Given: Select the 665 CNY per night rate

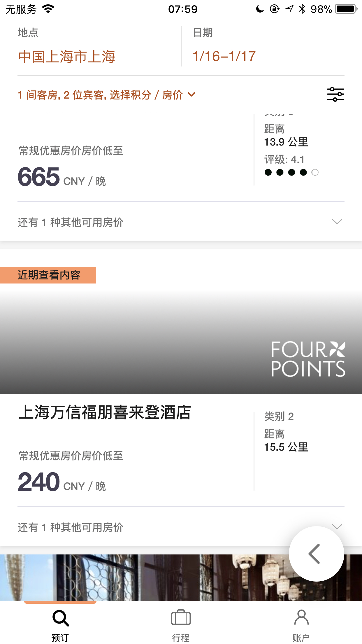Looking at the screenshot, I should [x=62, y=177].
